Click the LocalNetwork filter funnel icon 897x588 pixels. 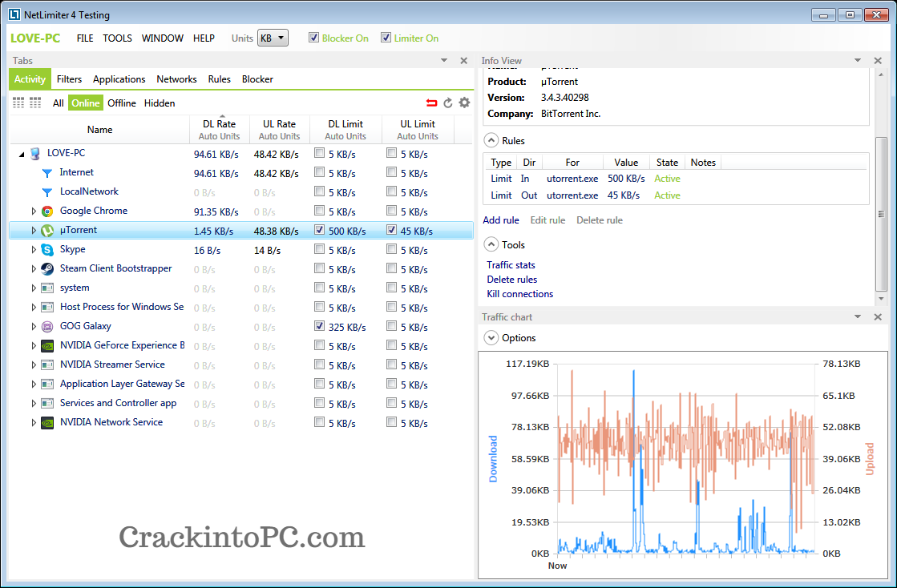coord(47,192)
